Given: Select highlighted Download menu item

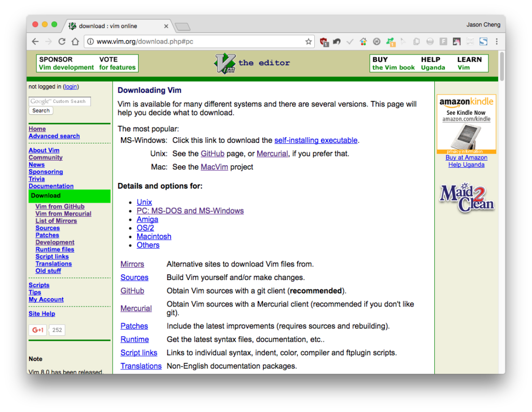Looking at the screenshot, I should (70, 196).
